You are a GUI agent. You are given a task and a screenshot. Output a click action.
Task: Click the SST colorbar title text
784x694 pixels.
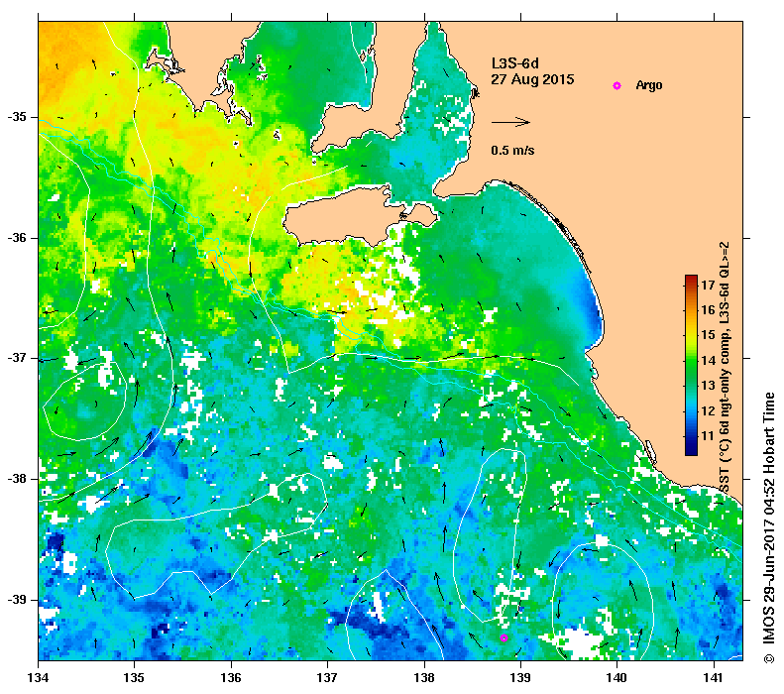pos(725,368)
